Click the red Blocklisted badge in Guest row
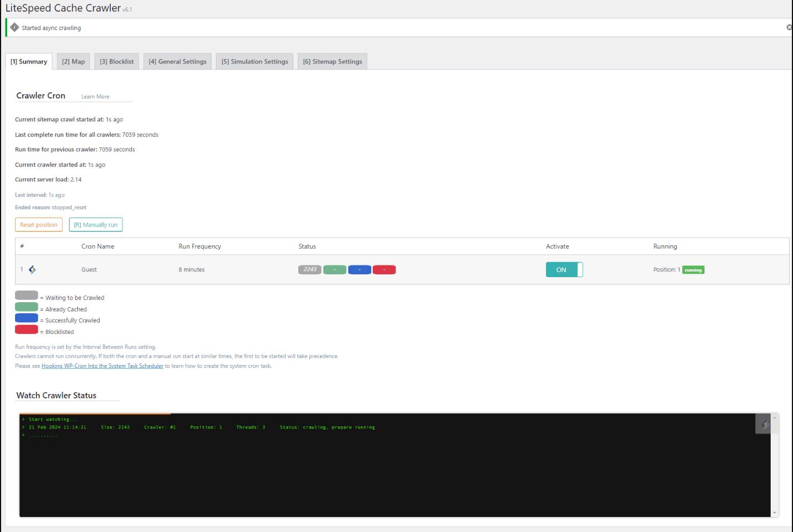 [x=384, y=270]
